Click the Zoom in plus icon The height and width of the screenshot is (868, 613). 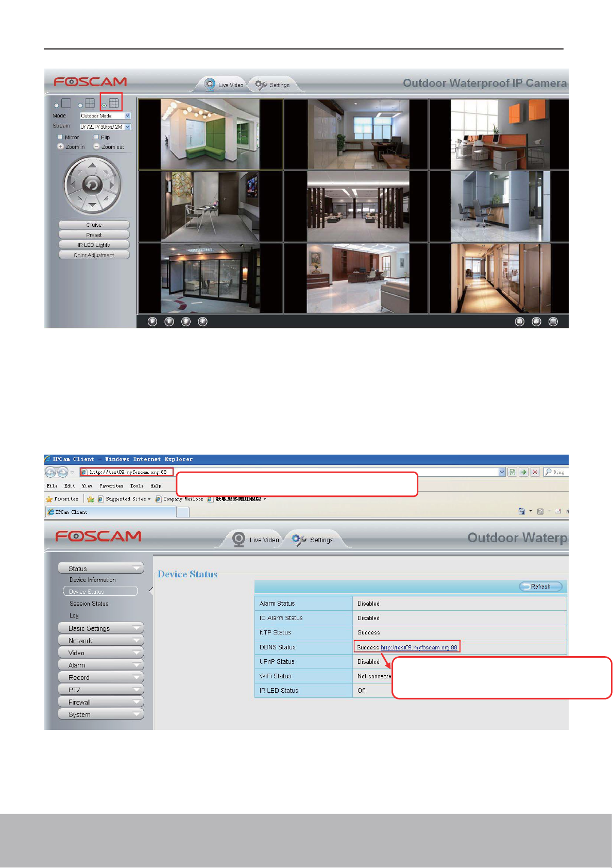pyautogui.click(x=60, y=146)
